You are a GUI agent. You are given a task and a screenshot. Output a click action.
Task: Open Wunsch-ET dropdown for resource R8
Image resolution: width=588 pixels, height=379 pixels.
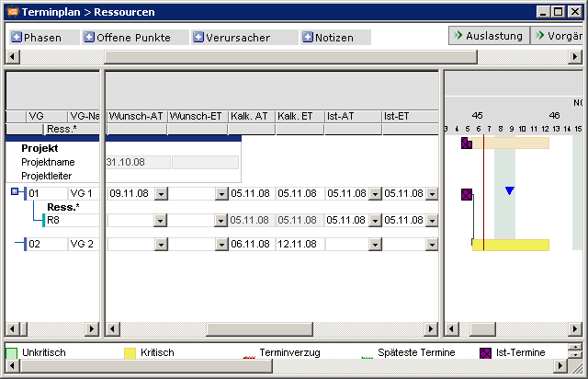pyautogui.click(x=220, y=220)
